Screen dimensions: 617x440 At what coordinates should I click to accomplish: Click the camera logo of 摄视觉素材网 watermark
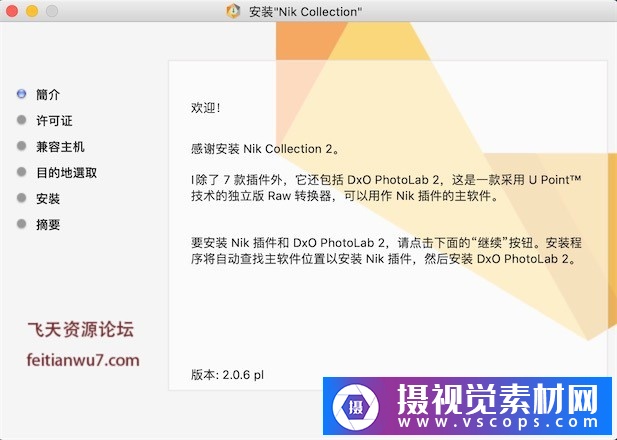[x=356, y=407]
